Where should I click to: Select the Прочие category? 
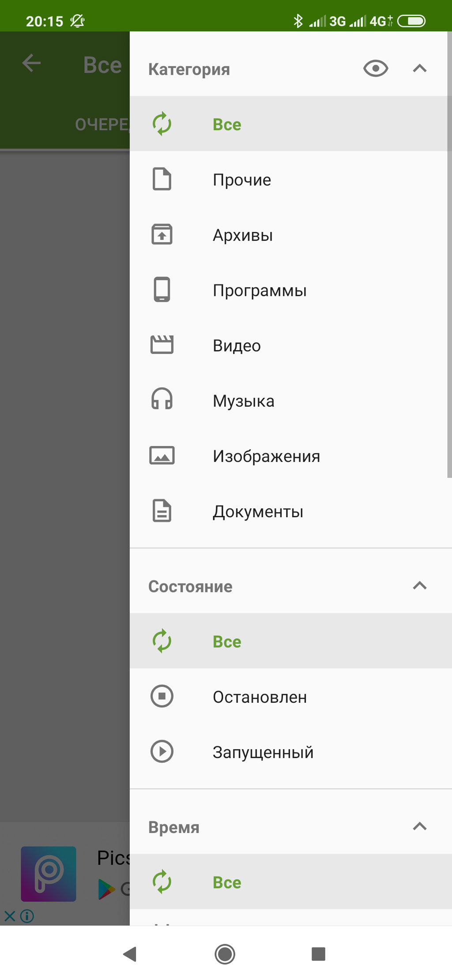pyautogui.click(x=291, y=179)
